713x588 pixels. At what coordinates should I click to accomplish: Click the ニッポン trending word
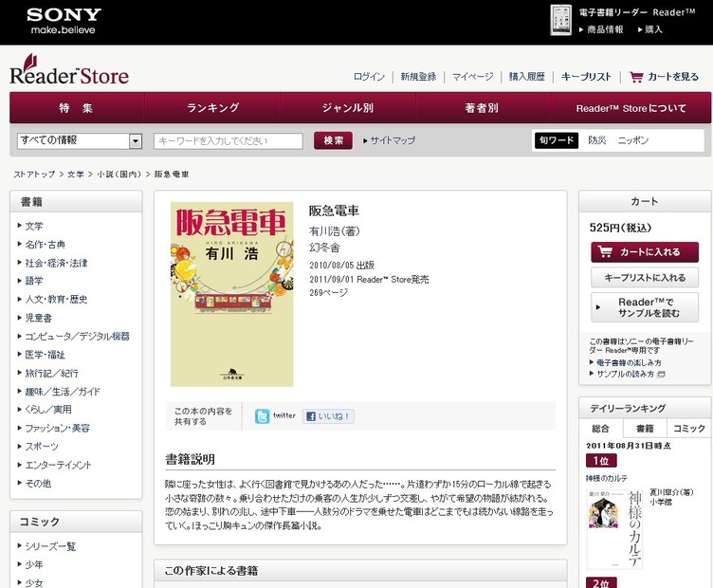(633, 140)
